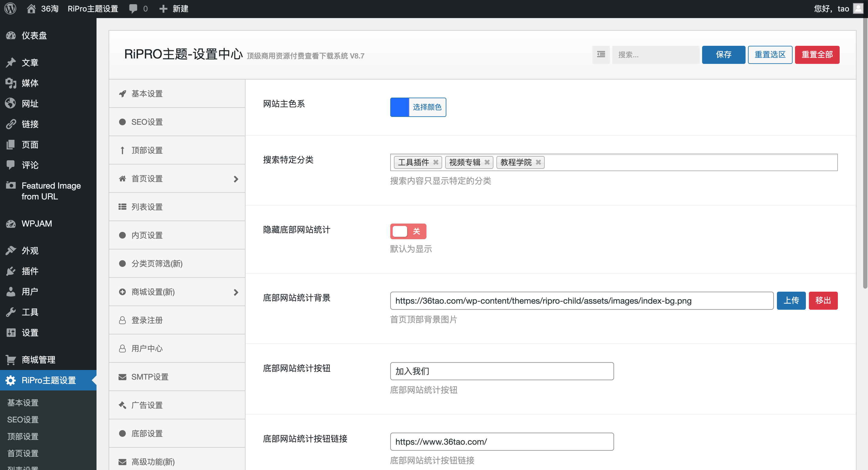This screenshot has width=868, height=470.
Task: Open the 底部设置 tab
Action: [177, 433]
